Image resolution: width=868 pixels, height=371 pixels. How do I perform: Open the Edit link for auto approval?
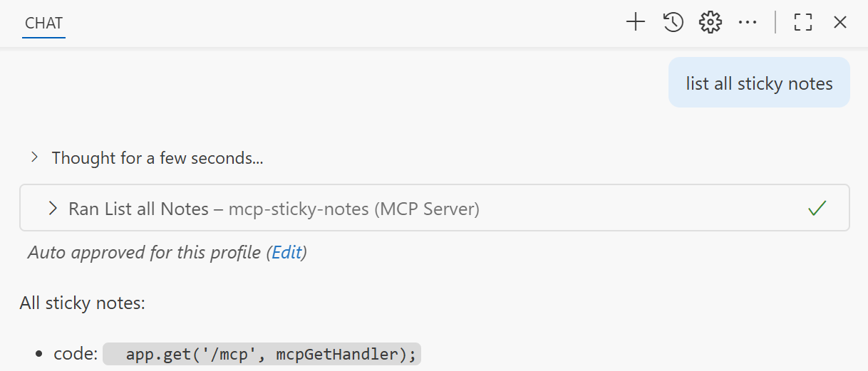pos(286,252)
